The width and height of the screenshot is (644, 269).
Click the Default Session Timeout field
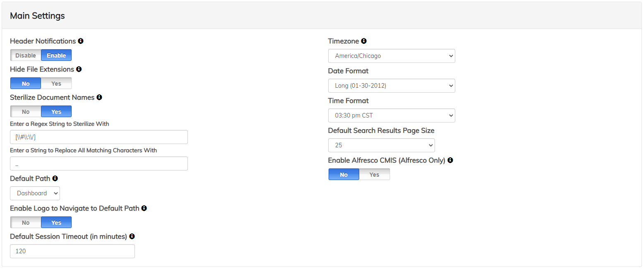[72, 251]
